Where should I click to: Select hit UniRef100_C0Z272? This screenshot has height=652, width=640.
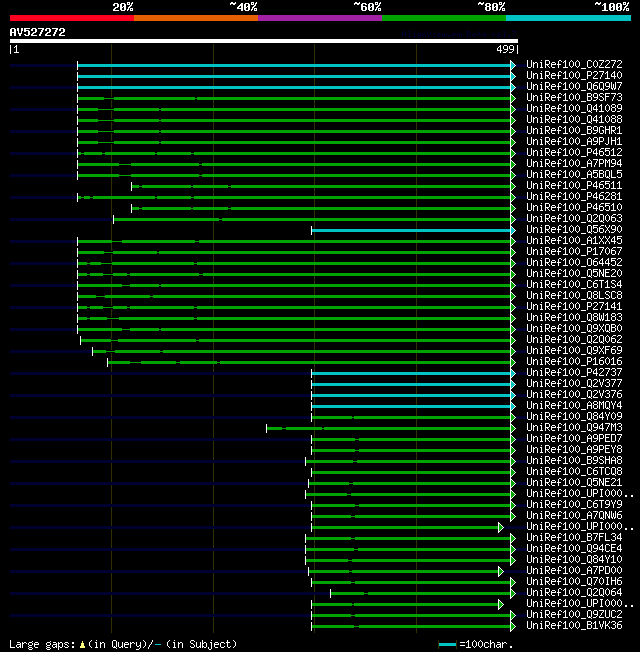tap(574, 64)
